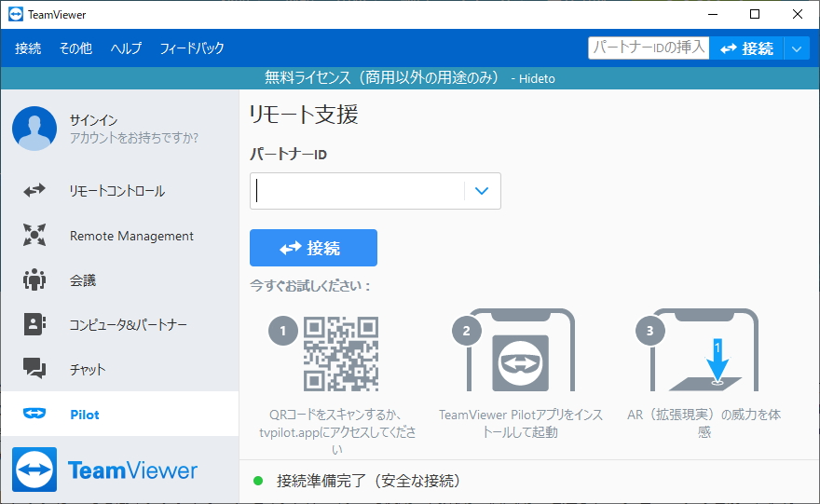The height and width of the screenshot is (504, 820).
Task: Close the TeamViewer window
Action: click(798, 14)
